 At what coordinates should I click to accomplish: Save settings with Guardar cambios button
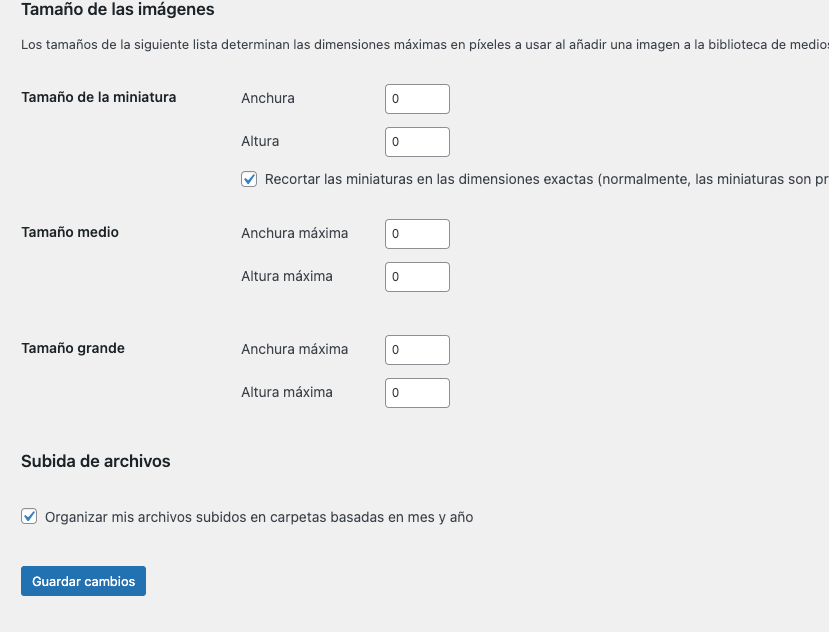(84, 581)
